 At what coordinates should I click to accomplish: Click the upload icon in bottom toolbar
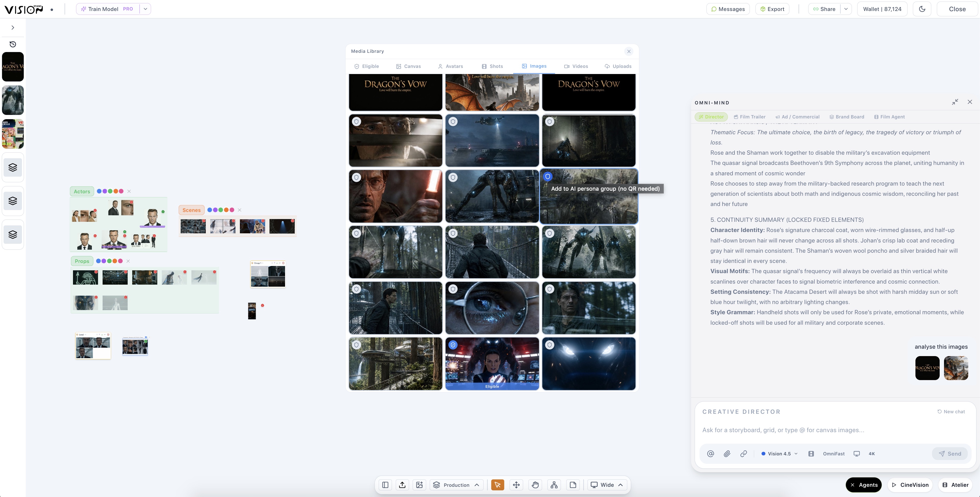(x=402, y=485)
